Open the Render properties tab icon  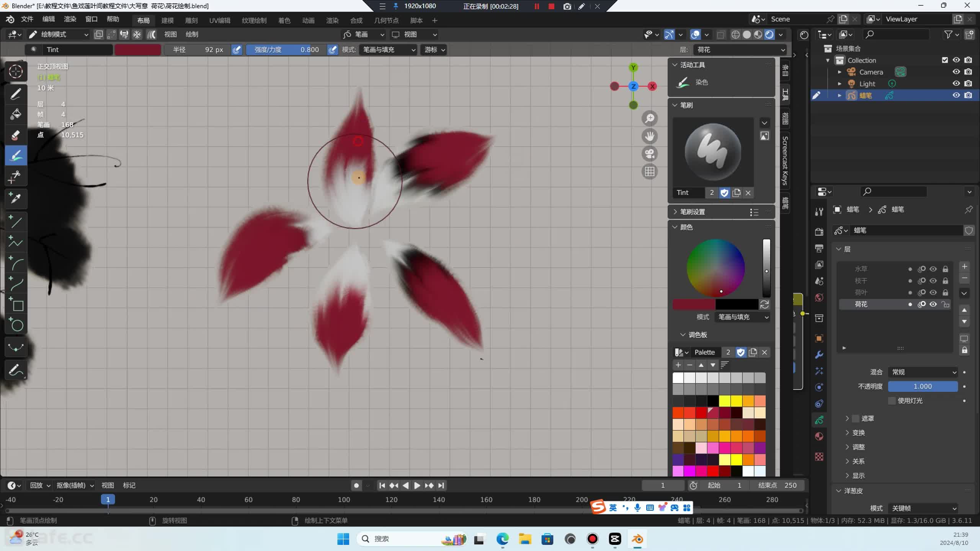tap(819, 231)
